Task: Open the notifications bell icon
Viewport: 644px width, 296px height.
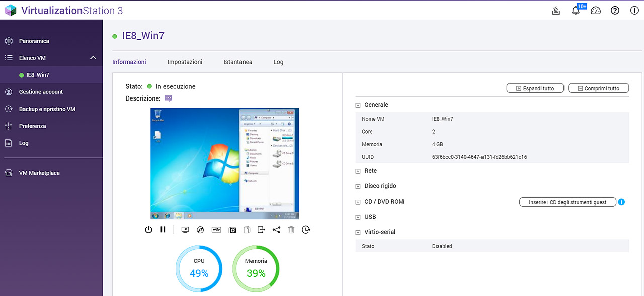Action: 576,11
